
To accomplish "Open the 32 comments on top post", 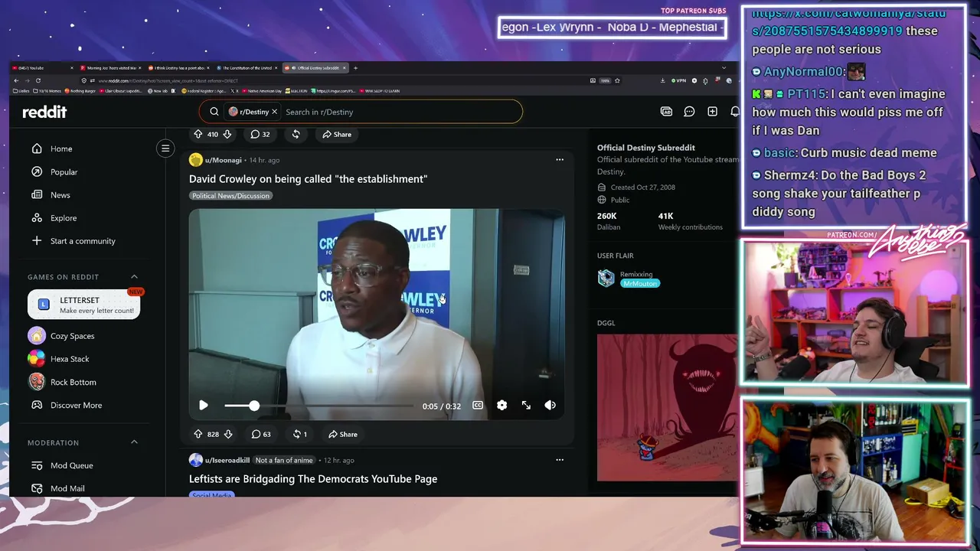I will click(x=260, y=134).
